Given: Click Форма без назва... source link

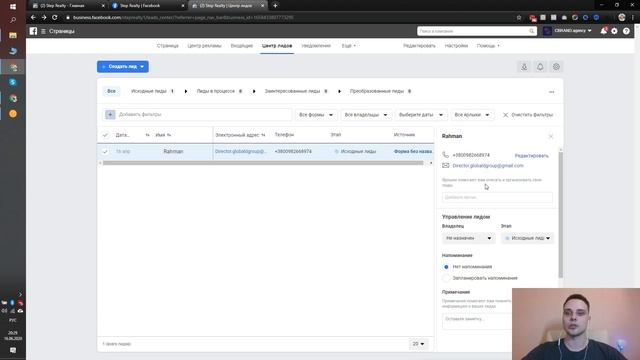Looking at the screenshot, I should (x=413, y=151).
